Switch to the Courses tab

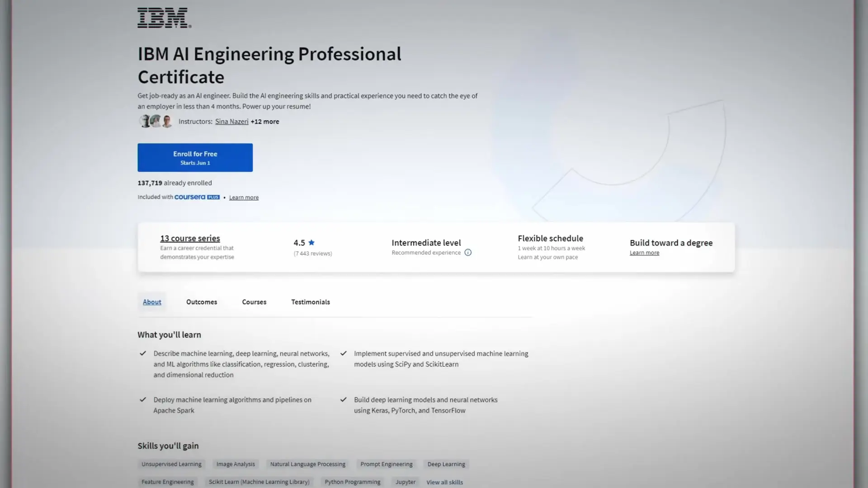tap(254, 302)
